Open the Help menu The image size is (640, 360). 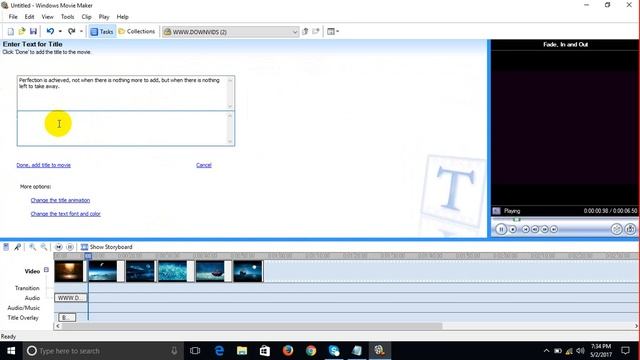pos(122,17)
